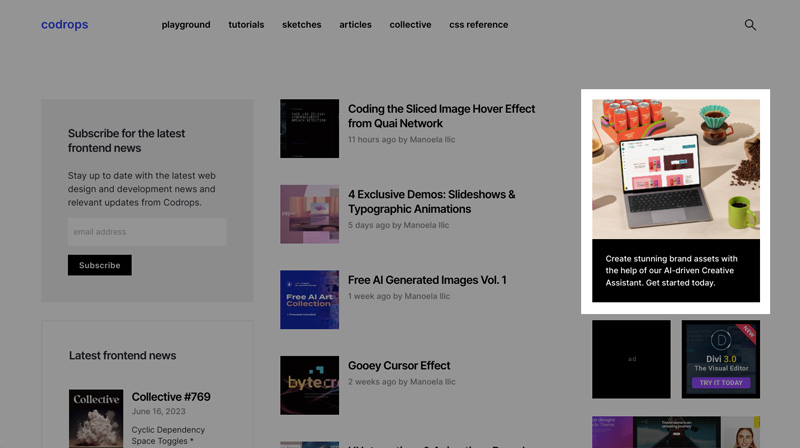Image resolution: width=800 pixels, height=448 pixels.
Task: Open the playground menu item
Action: coord(186,24)
